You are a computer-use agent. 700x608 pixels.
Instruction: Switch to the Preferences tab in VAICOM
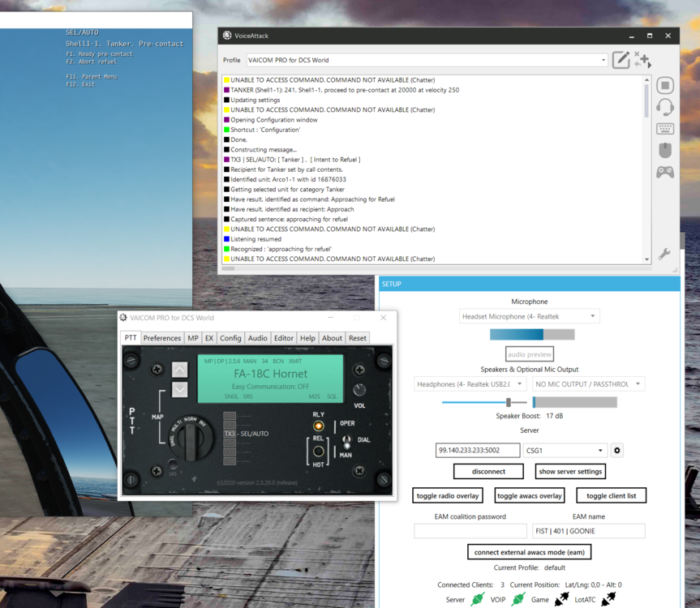coord(162,338)
